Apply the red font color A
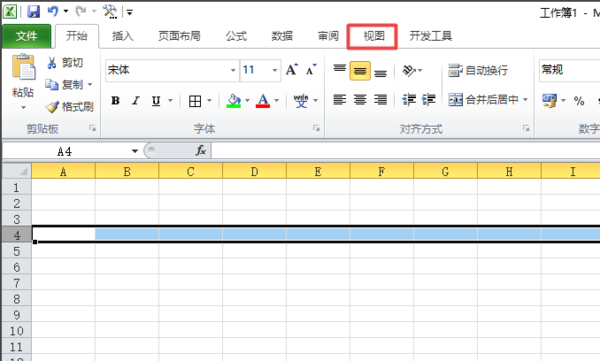600x361 pixels. point(263,101)
